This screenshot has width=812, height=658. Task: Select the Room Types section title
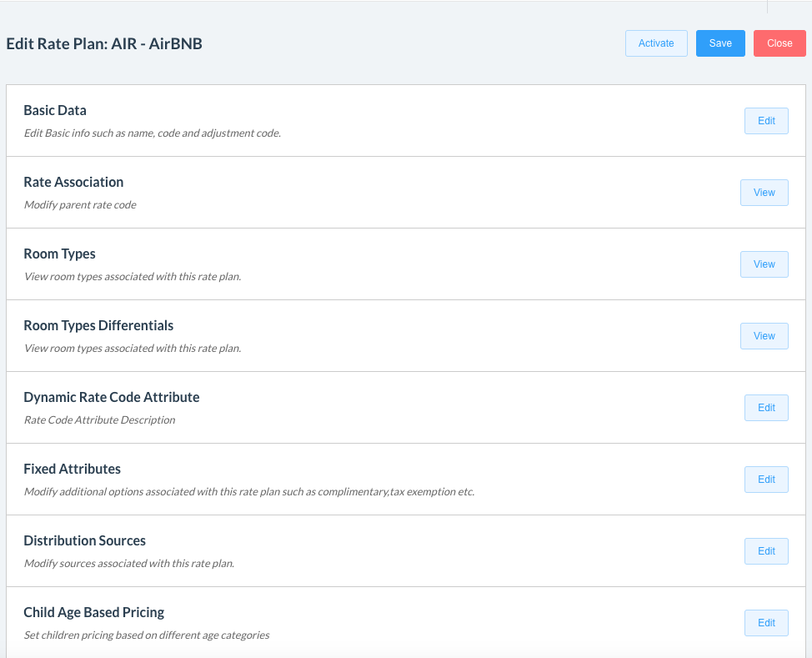tap(59, 254)
